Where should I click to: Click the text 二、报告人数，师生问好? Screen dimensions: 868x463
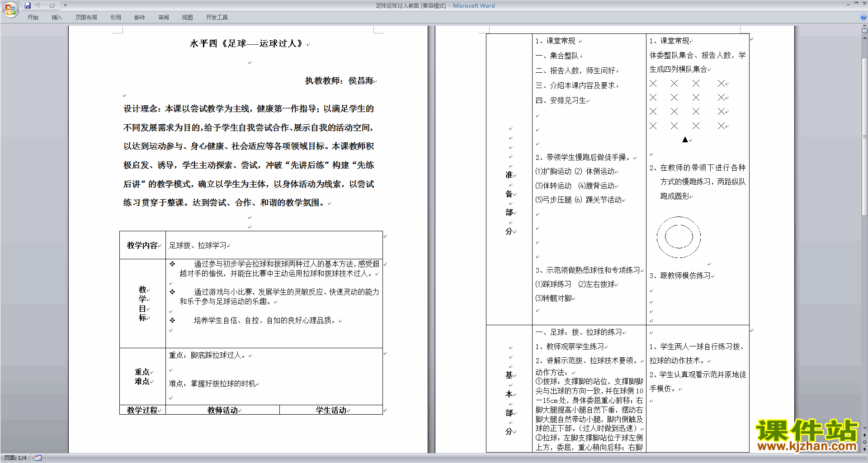click(x=575, y=70)
